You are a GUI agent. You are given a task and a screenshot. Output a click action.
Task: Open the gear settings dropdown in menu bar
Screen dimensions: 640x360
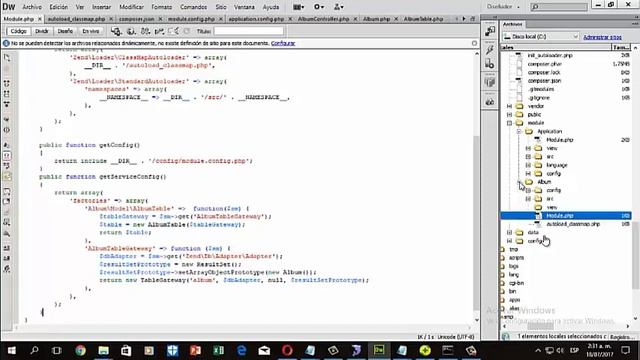tap(319, 7)
